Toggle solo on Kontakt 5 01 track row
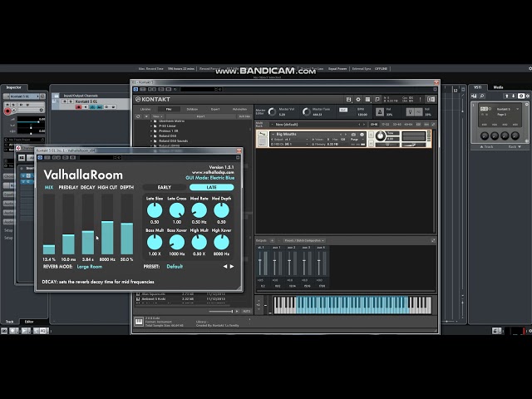 click(x=71, y=101)
